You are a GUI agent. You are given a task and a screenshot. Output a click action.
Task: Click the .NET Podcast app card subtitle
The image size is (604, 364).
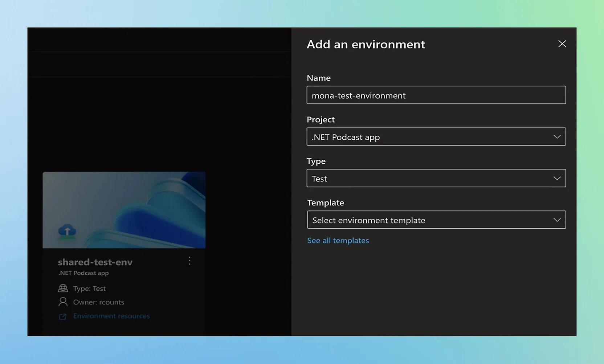coord(83,273)
